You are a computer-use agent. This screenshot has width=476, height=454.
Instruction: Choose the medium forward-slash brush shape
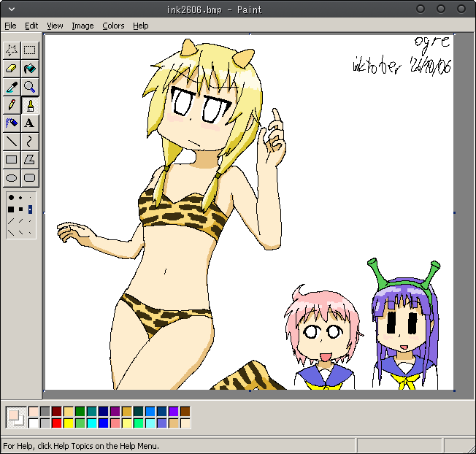click(20, 221)
